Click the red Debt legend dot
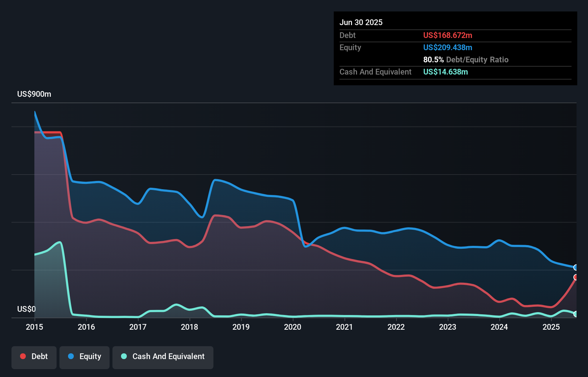 coord(23,356)
